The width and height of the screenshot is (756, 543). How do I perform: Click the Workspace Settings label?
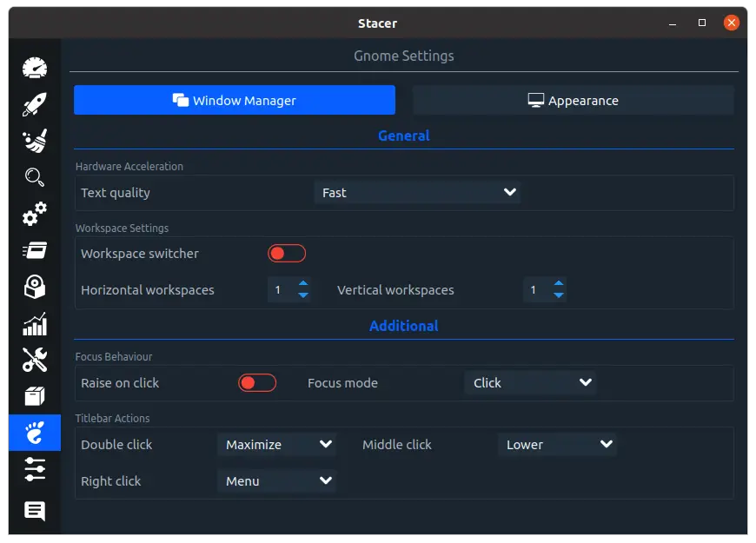pos(122,228)
